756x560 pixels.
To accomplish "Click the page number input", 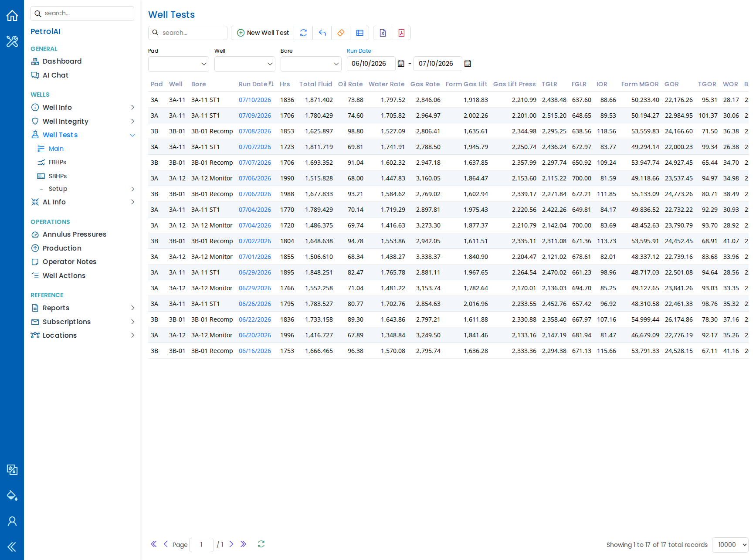I will pos(201,545).
